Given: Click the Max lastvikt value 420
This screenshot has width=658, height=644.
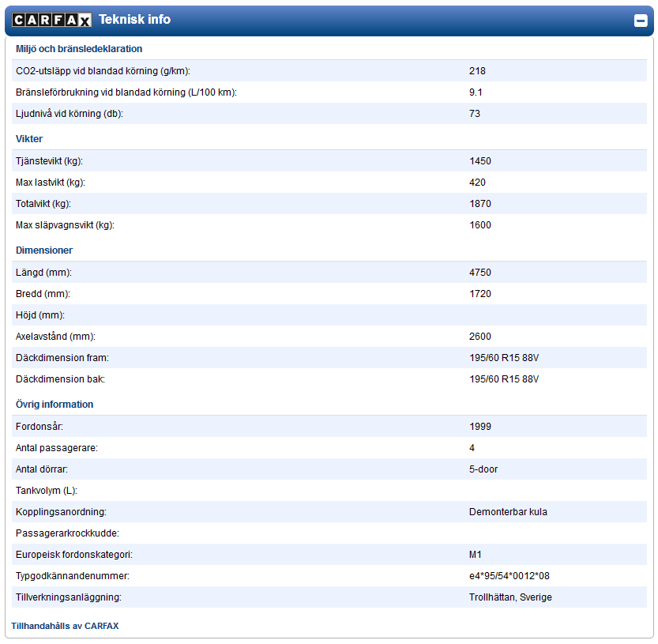Looking at the screenshot, I should (x=477, y=183).
